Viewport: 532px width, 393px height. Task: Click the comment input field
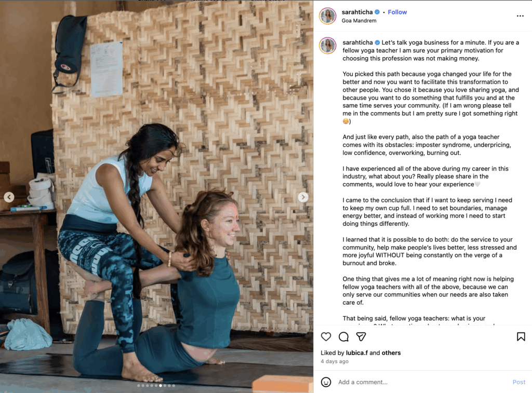364,382
